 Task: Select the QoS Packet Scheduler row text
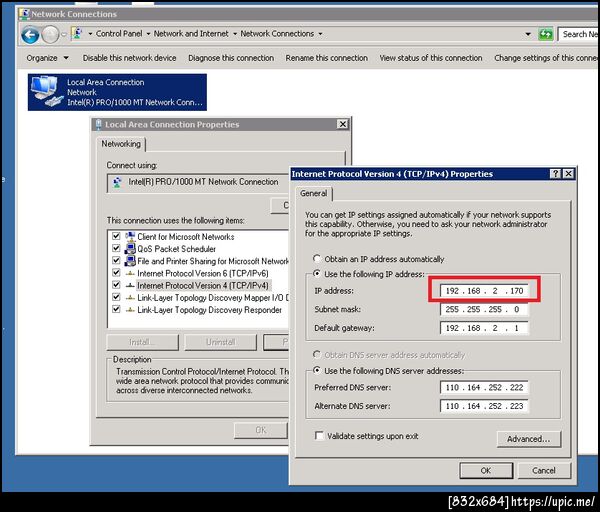[176, 249]
